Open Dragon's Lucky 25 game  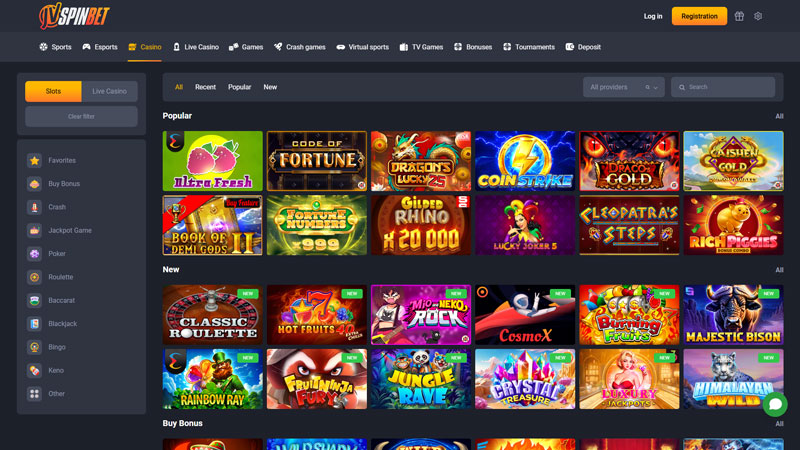(421, 161)
